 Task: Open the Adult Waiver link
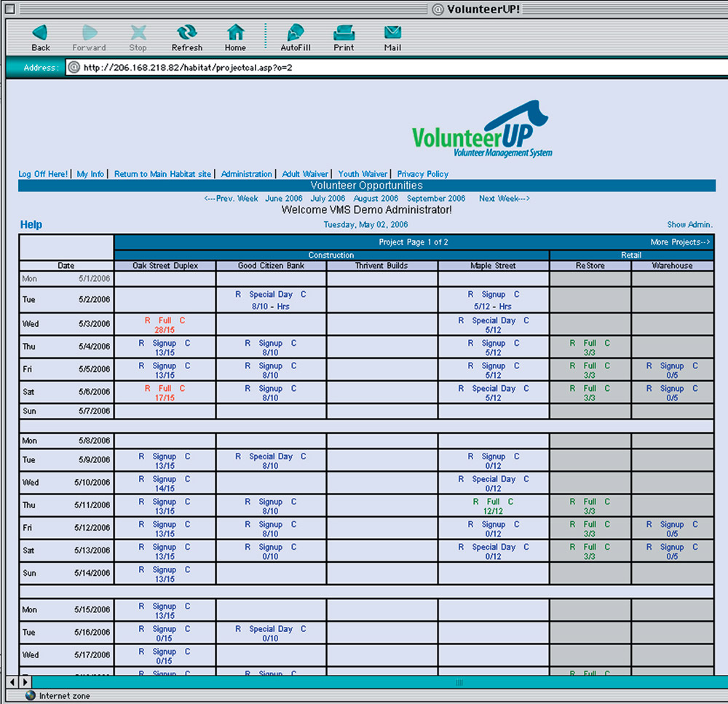[x=305, y=174]
